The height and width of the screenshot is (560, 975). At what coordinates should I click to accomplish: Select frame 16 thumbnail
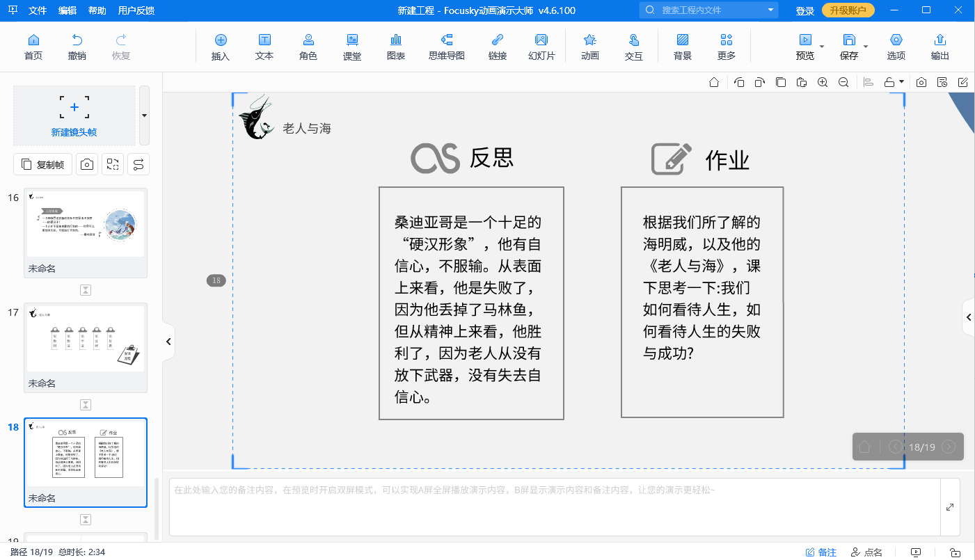(x=86, y=233)
